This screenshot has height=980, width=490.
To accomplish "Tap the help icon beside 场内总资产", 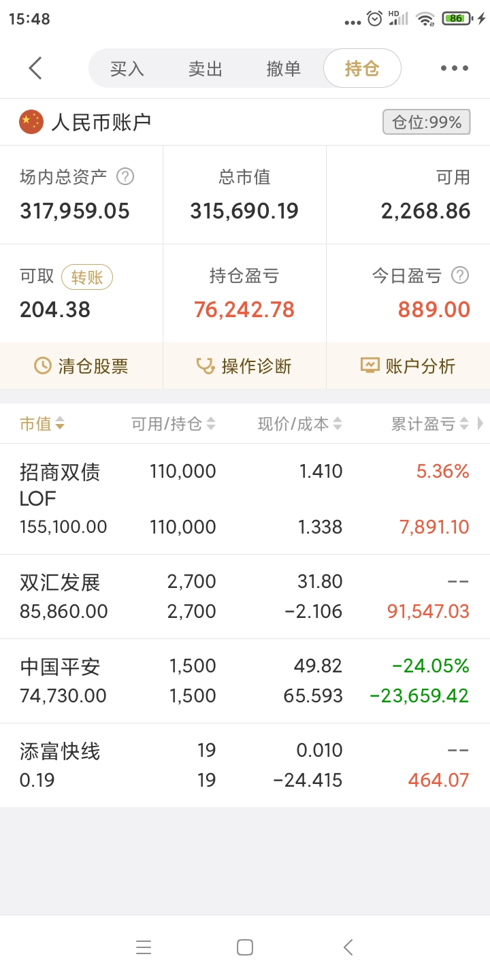I will tap(125, 178).
